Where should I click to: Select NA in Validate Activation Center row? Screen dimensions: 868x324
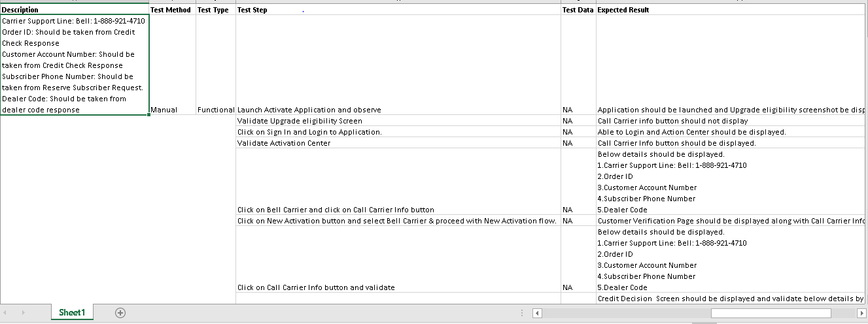578,143
